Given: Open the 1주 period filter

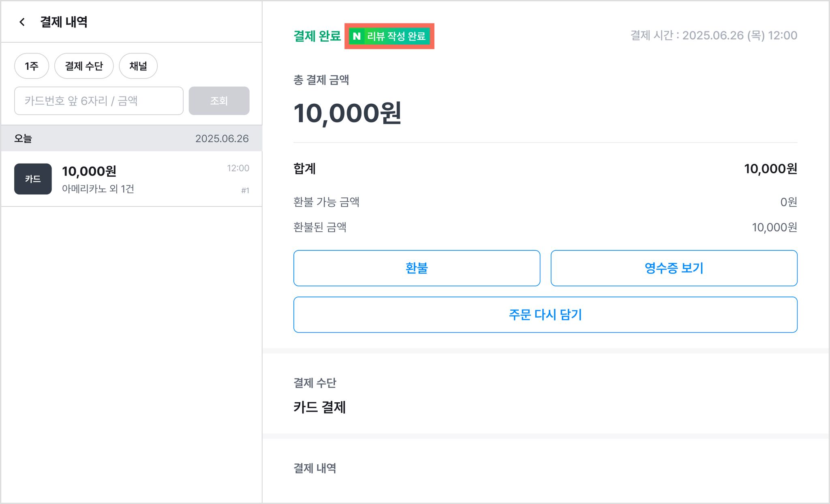Looking at the screenshot, I should 32,66.
